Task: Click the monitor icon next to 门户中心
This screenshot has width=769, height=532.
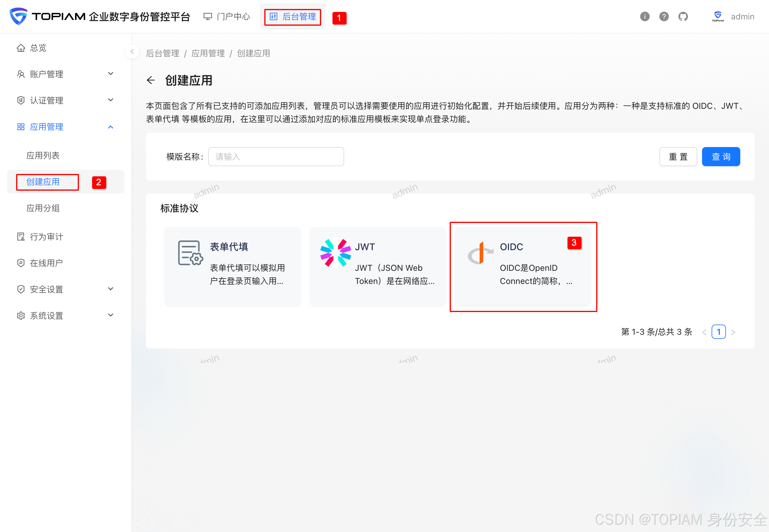Action: [x=208, y=16]
